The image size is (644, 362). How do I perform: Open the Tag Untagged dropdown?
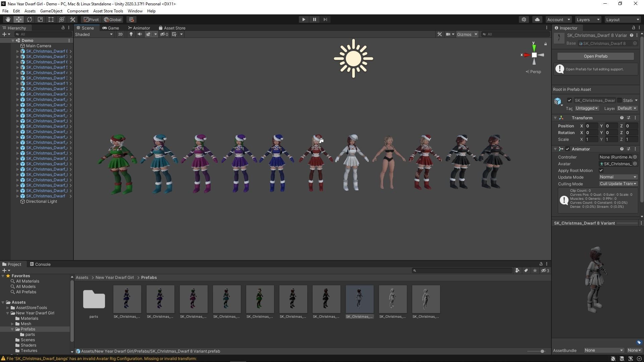coord(587,108)
